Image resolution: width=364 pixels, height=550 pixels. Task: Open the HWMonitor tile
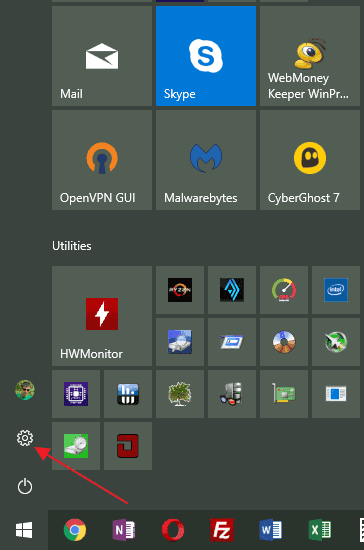pos(102,316)
